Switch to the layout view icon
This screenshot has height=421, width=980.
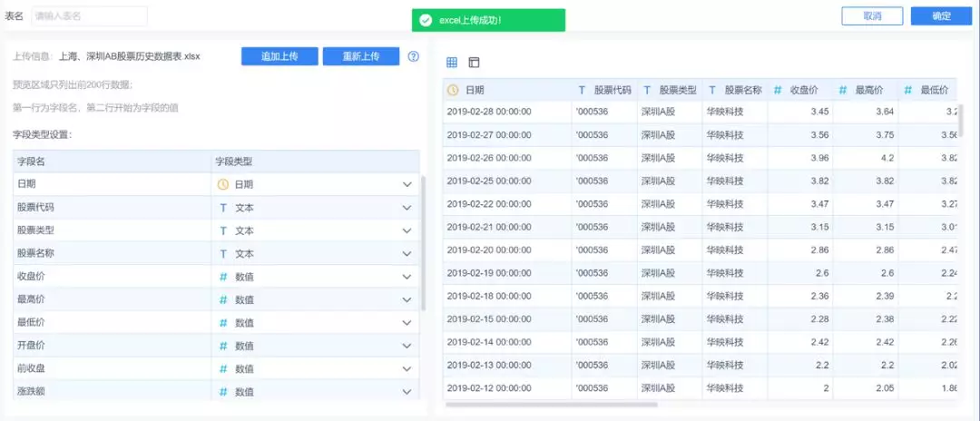[x=475, y=62]
